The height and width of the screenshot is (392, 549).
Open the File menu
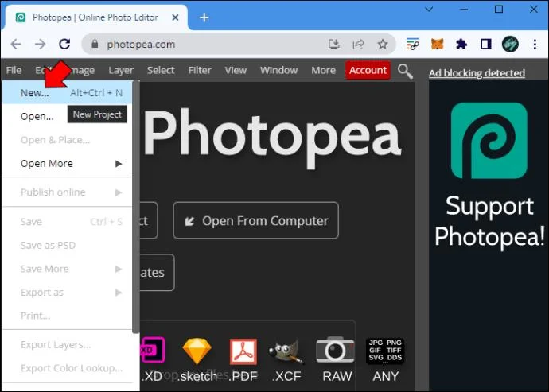pyautogui.click(x=14, y=70)
